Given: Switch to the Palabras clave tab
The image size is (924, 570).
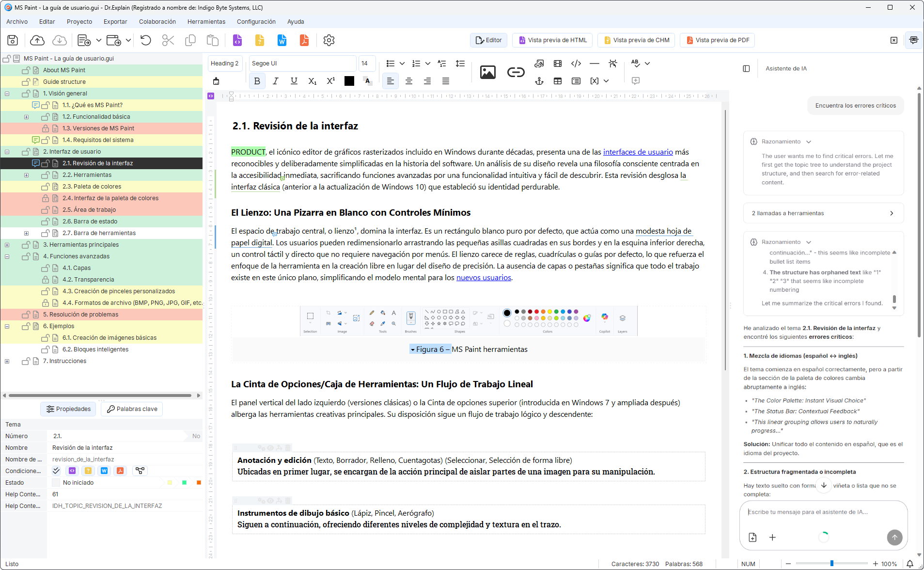Looking at the screenshot, I should (x=132, y=409).
